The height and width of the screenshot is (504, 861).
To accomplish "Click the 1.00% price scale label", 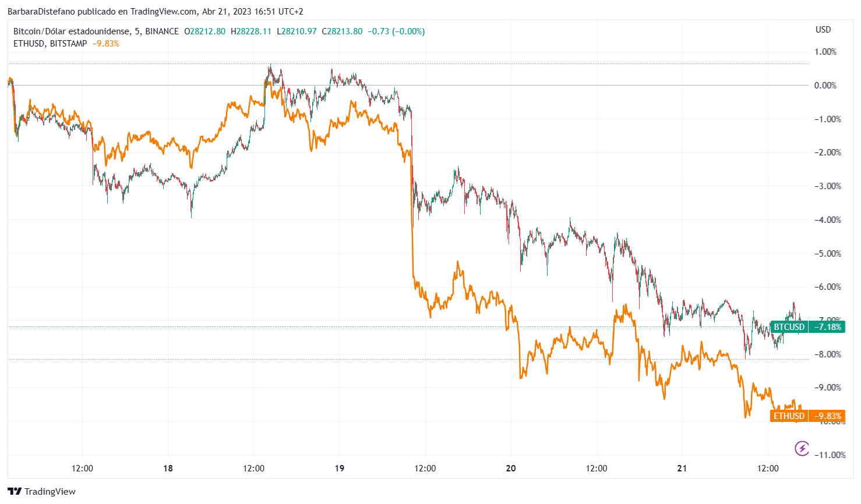I will pos(825,52).
